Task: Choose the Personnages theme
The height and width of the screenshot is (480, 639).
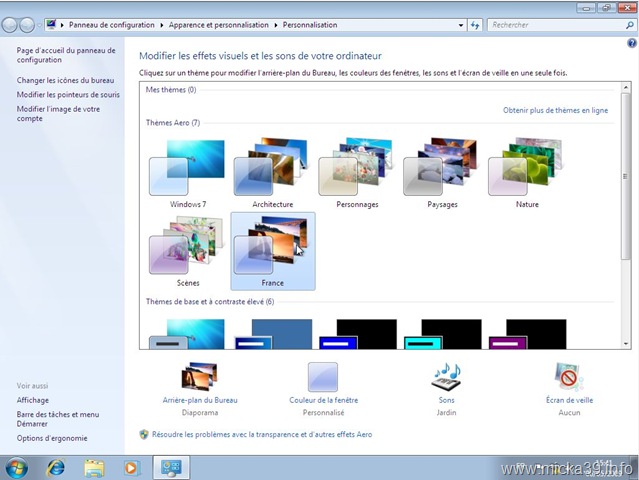Action: click(x=357, y=173)
